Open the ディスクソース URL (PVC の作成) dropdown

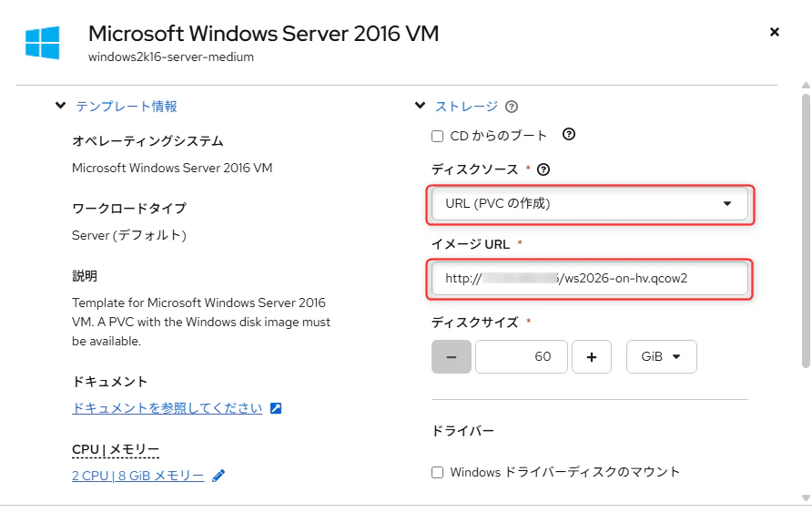589,204
